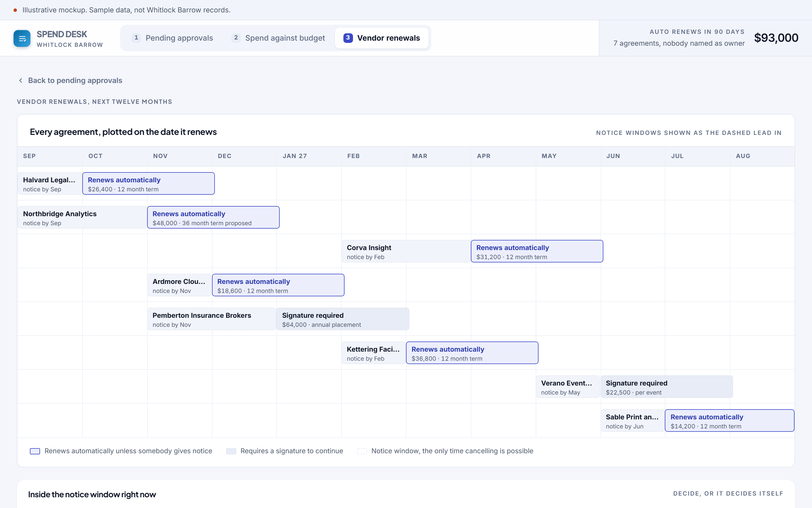Click Corva Insight notice by Feb window

(x=406, y=251)
